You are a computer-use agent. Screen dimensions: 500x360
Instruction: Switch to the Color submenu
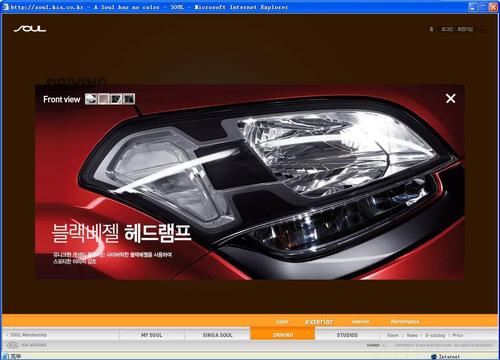[x=282, y=322]
